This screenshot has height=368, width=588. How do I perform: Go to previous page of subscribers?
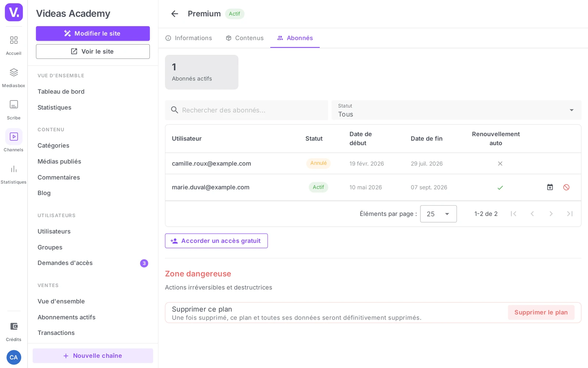532,214
